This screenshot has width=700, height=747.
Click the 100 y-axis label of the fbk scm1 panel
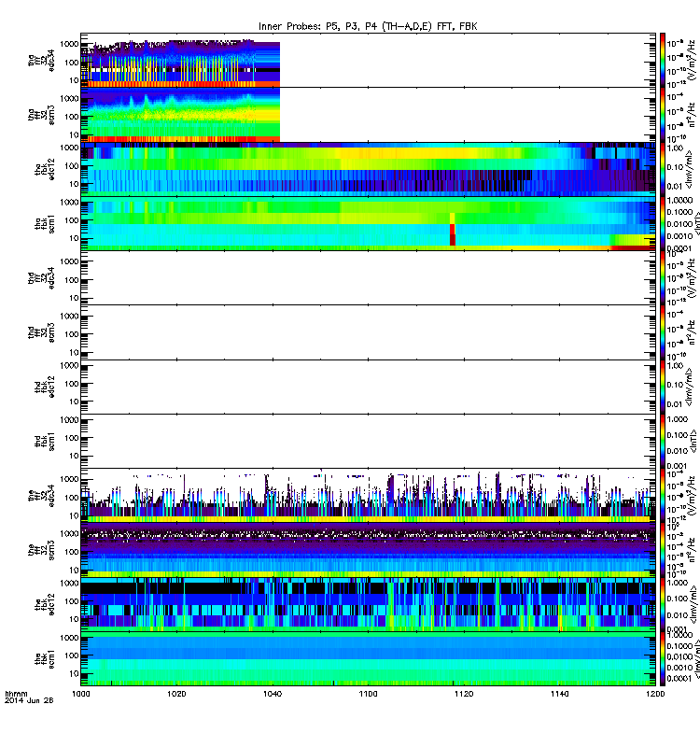pyautogui.click(x=72, y=655)
